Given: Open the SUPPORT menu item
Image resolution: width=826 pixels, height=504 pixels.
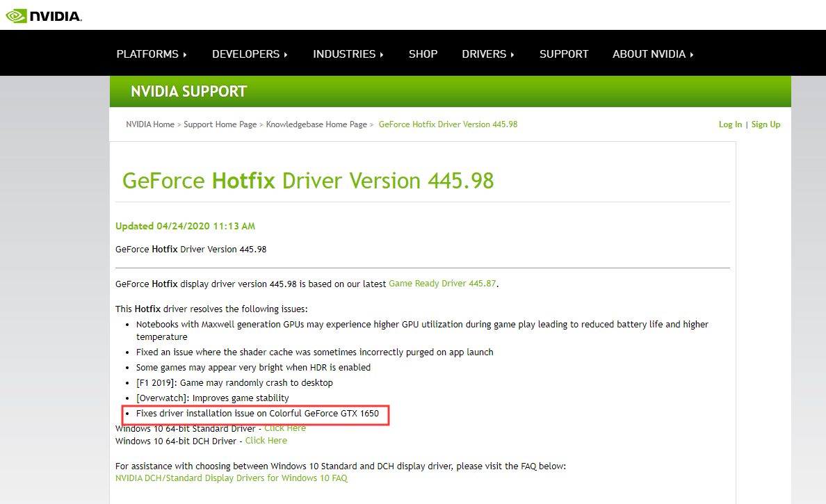Looking at the screenshot, I should [x=564, y=54].
